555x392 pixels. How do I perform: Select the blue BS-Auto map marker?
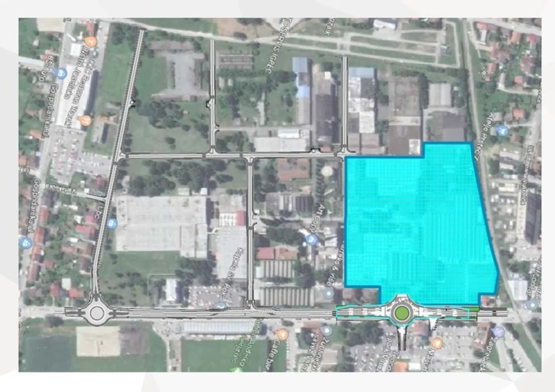(x=61, y=73)
